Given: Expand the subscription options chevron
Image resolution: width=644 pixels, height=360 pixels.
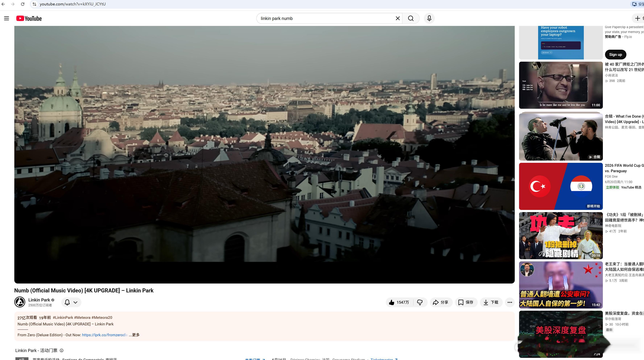Looking at the screenshot, I should coord(75,302).
